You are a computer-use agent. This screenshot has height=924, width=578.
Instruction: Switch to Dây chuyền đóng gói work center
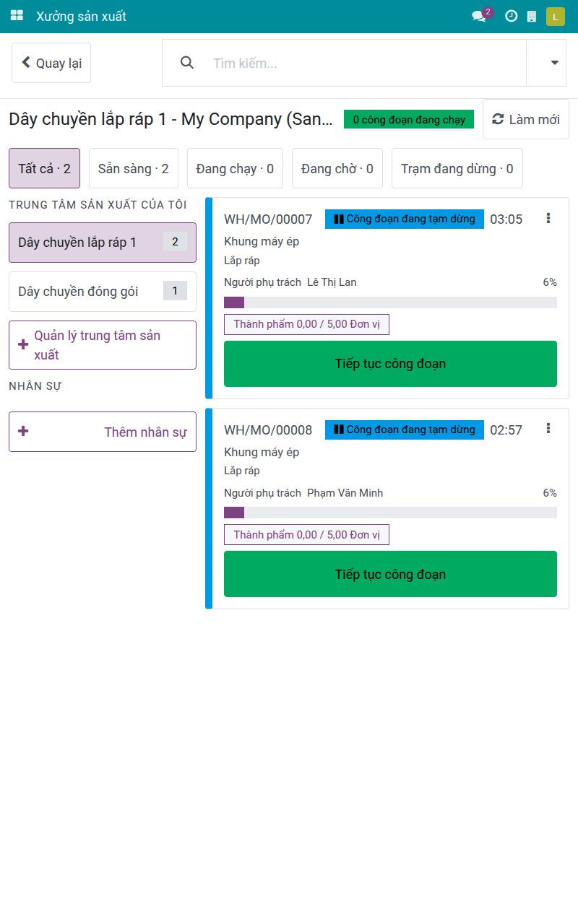pos(103,292)
